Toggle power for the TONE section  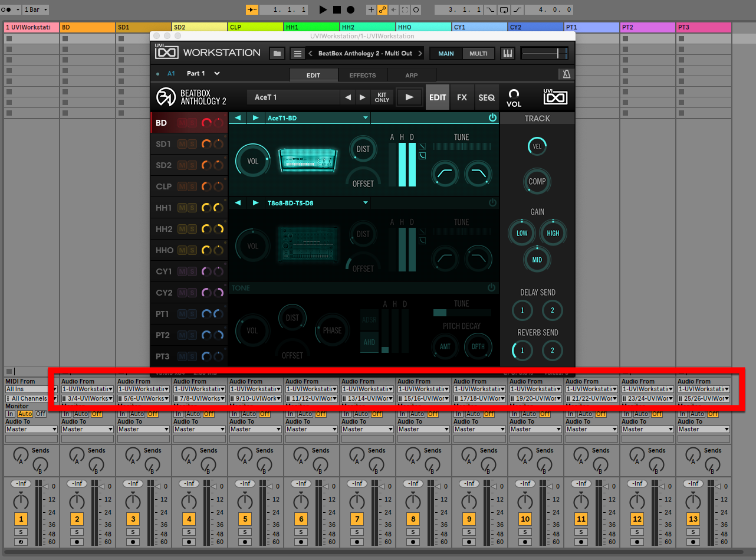[x=492, y=287]
